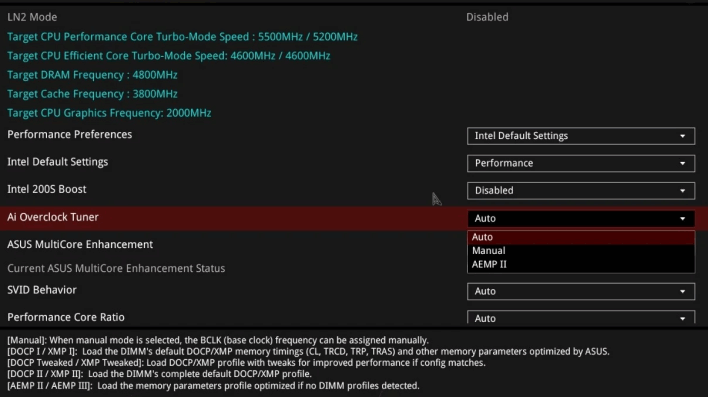Image resolution: width=708 pixels, height=397 pixels.
Task: Select the Performance Preferences label
Action: click(x=70, y=135)
